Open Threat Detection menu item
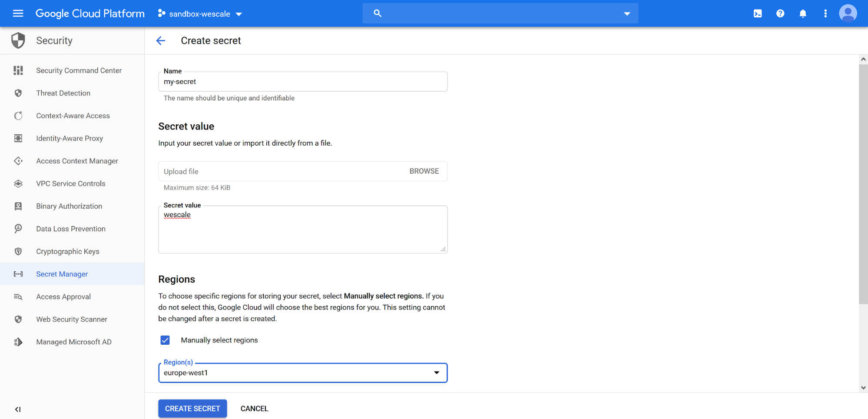868x419 pixels. [x=72, y=93]
